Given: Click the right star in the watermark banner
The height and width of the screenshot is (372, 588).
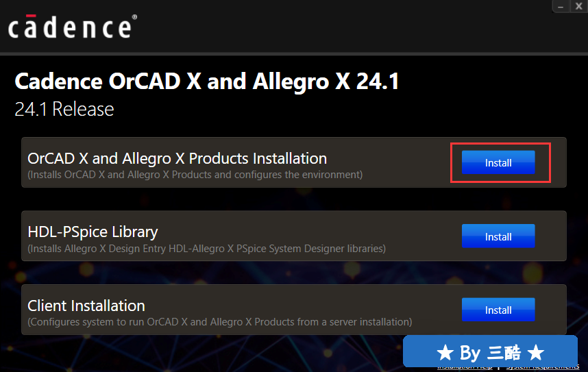Looking at the screenshot, I should point(535,353).
